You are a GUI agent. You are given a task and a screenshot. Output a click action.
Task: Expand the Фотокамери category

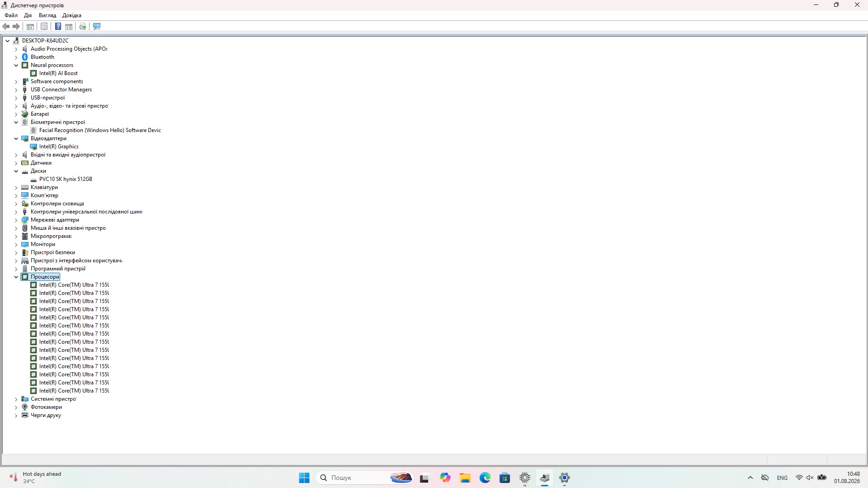click(16, 407)
